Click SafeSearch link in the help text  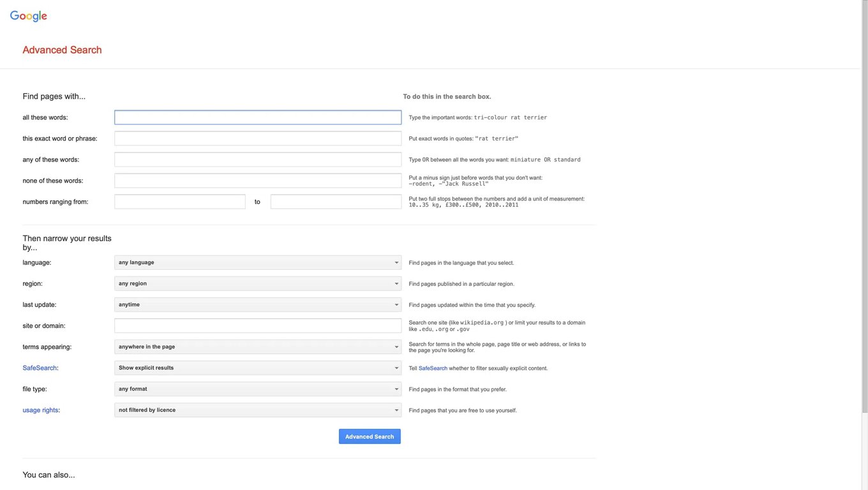coord(433,368)
